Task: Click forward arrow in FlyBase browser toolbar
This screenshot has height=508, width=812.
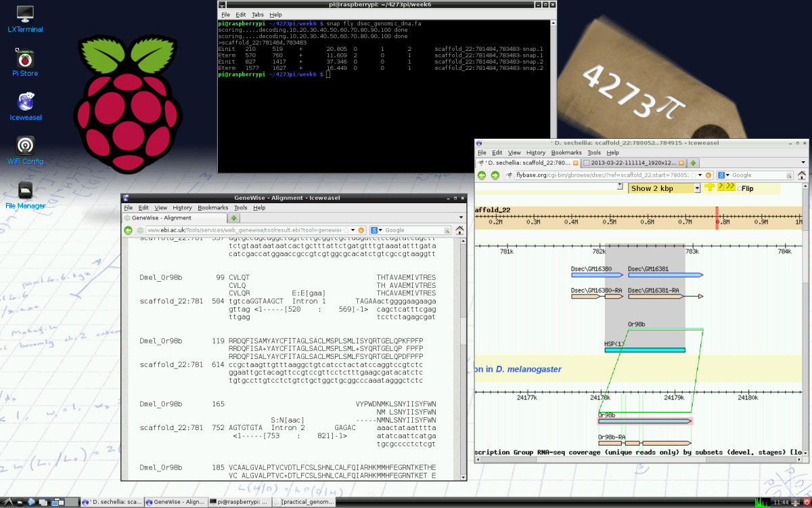Action: click(495, 175)
